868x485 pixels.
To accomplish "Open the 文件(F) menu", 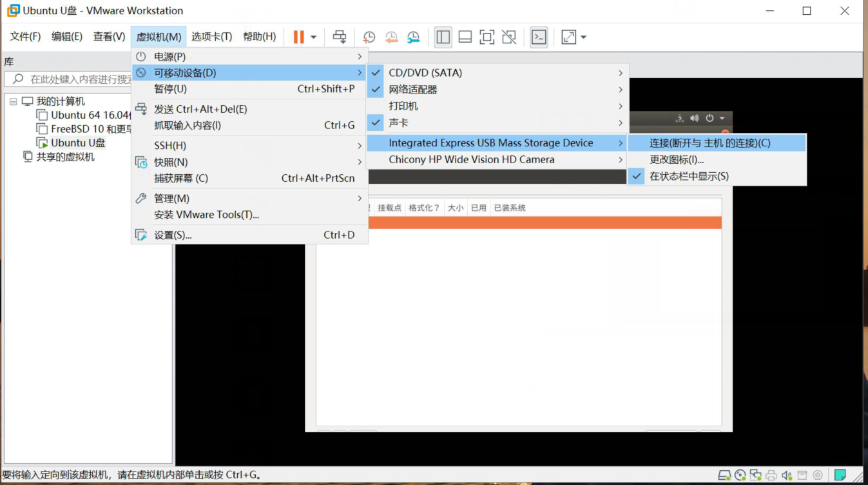I will (25, 37).
